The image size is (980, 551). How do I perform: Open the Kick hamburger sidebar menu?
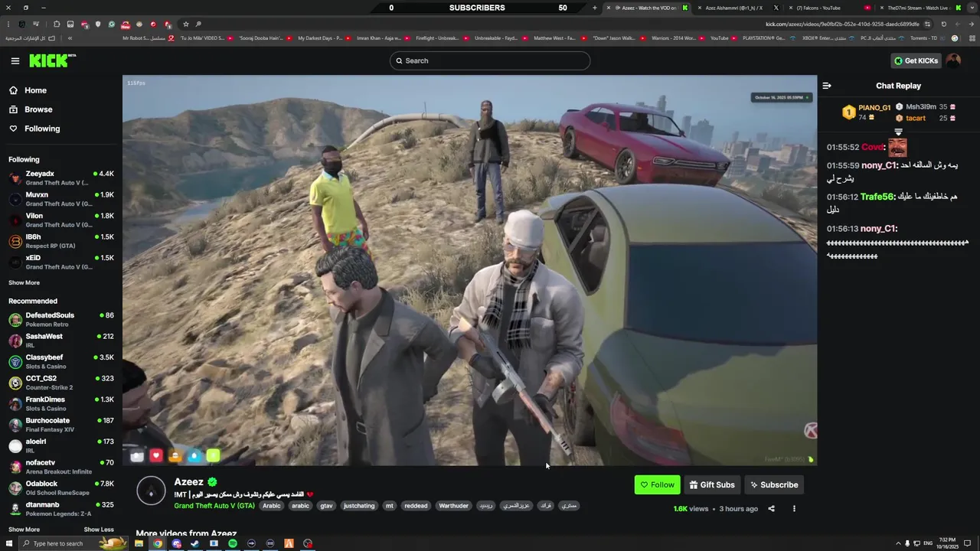point(15,60)
